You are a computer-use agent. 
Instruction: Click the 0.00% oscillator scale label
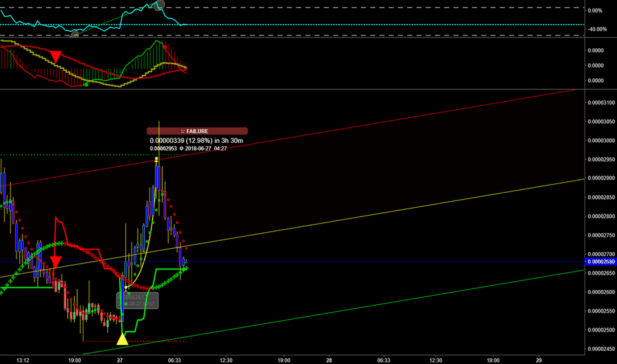[x=594, y=11]
